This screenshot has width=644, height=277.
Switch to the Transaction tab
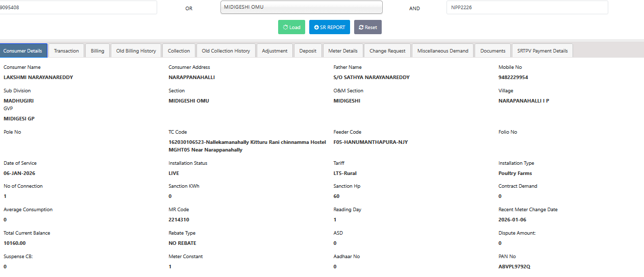point(66,51)
